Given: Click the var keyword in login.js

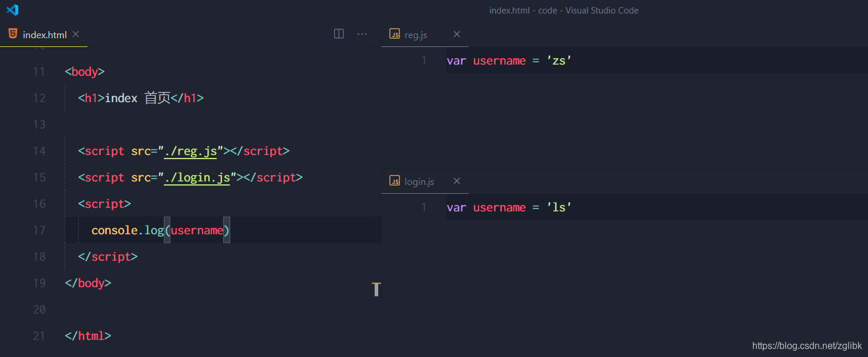Looking at the screenshot, I should click(x=456, y=207).
